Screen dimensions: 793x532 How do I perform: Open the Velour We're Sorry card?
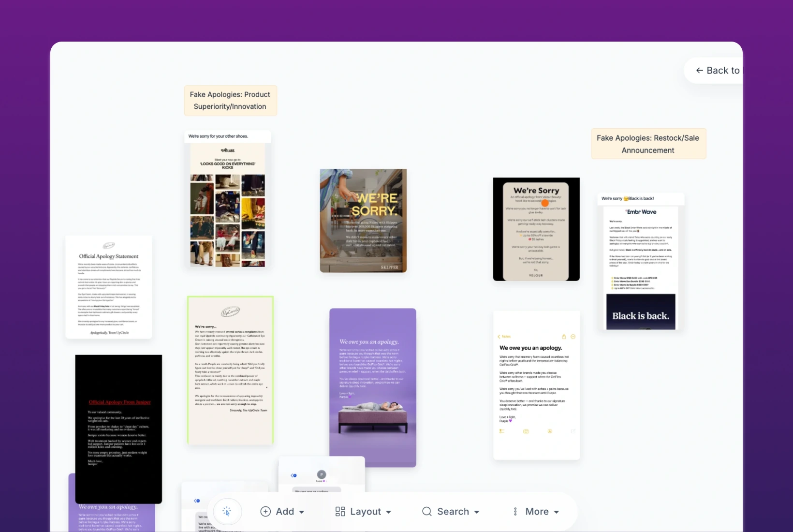coord(536,229)
